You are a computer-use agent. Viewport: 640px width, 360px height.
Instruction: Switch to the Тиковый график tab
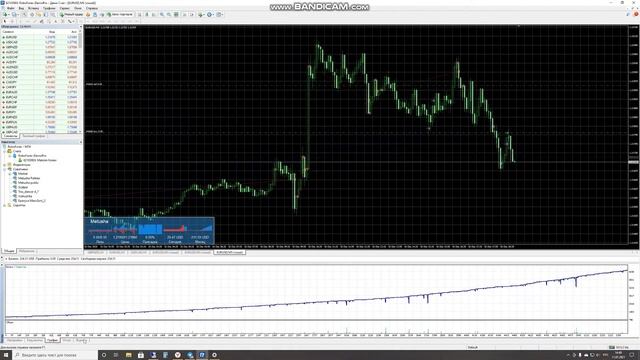point(34,136)
